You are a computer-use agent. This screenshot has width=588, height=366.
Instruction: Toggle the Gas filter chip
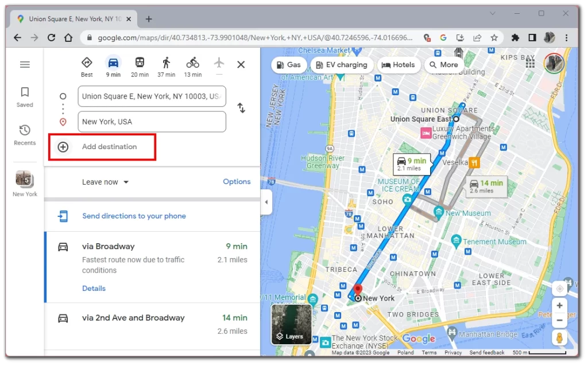coord(288,65)
